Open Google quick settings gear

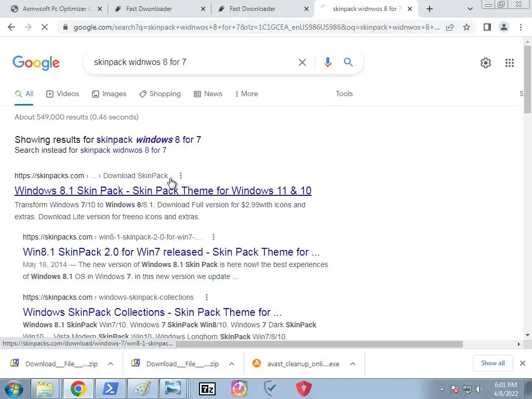(486, 63)
